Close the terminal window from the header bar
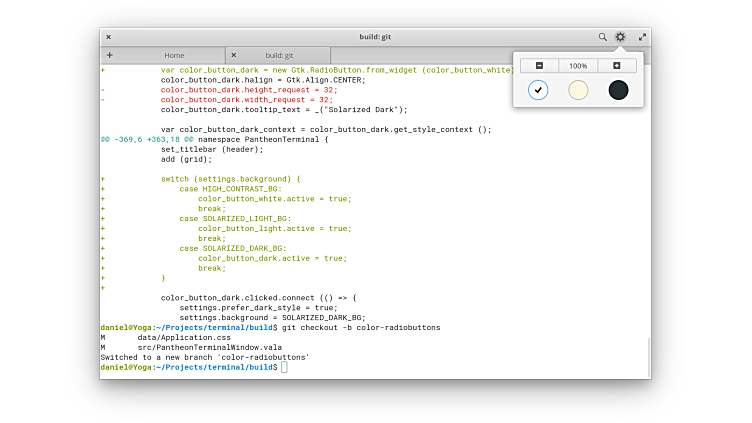This screenshot has width=752, height=423. click(108, 37)
